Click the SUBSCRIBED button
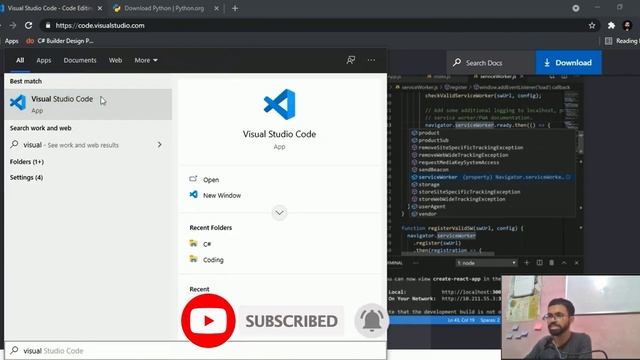The height and width of the screenshot is (360, 640). pyautogui.click(x=291, y=321)
